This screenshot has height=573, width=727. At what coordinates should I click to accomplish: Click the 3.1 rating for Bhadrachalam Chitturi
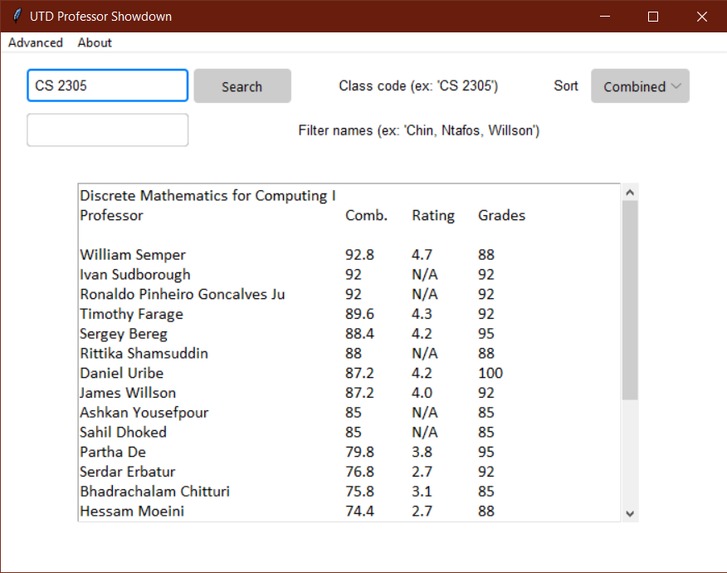[x=422, y=491]
